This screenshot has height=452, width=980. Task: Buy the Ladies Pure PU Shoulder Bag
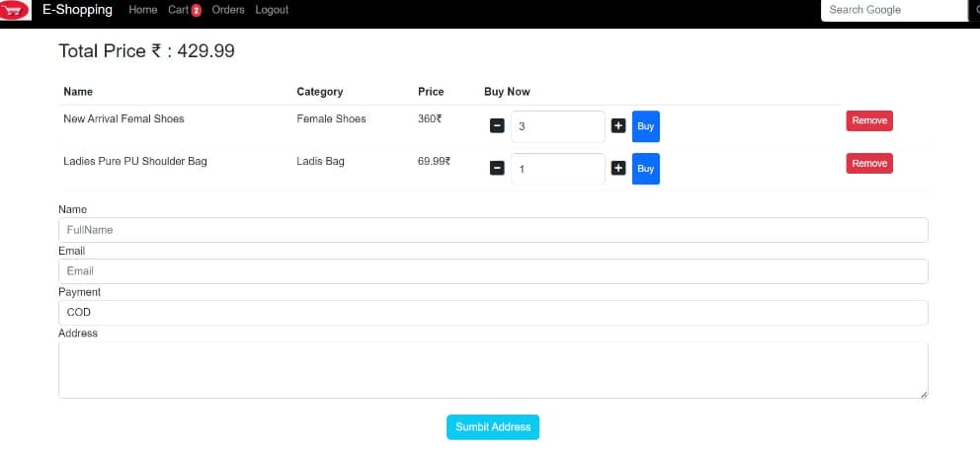pyautogui.click(x=645, y=169)
